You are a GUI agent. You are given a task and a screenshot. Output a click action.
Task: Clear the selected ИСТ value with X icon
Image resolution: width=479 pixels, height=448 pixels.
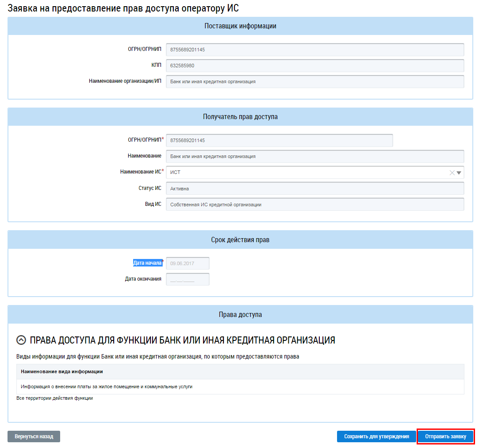[x=452, y=173]
